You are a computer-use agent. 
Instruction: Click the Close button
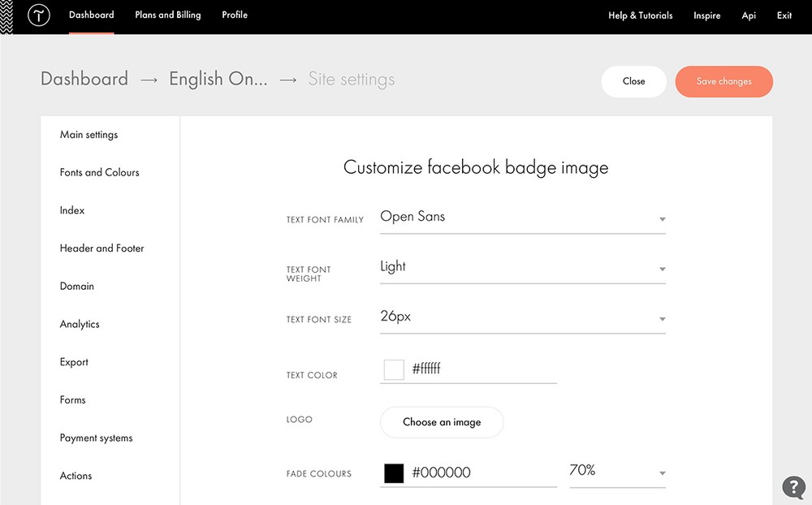point(633,81)
